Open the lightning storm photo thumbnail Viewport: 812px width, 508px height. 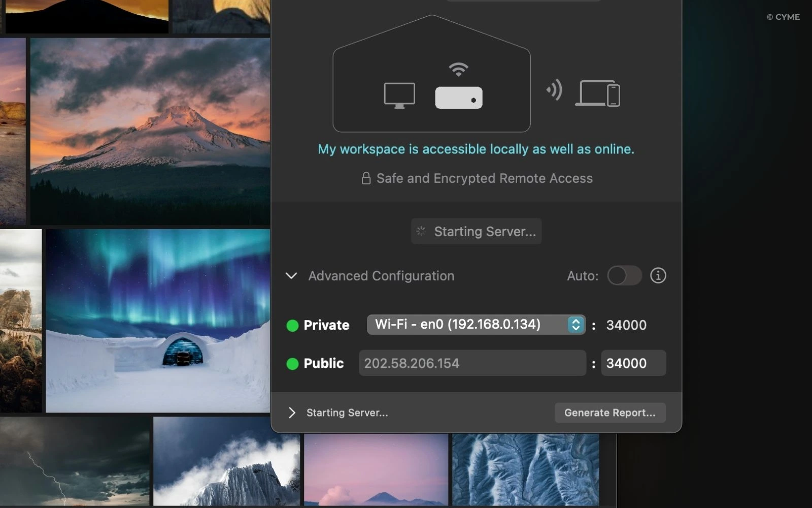click(x=75, y=461)
